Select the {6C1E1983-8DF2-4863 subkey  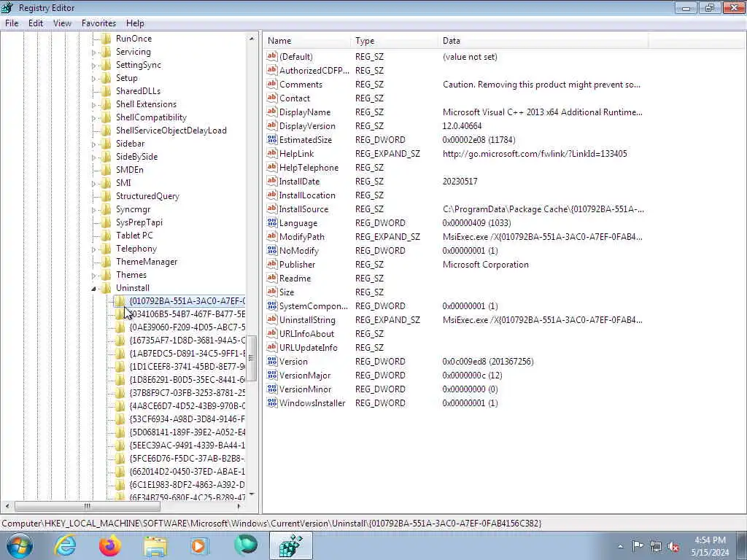(187, 485)
